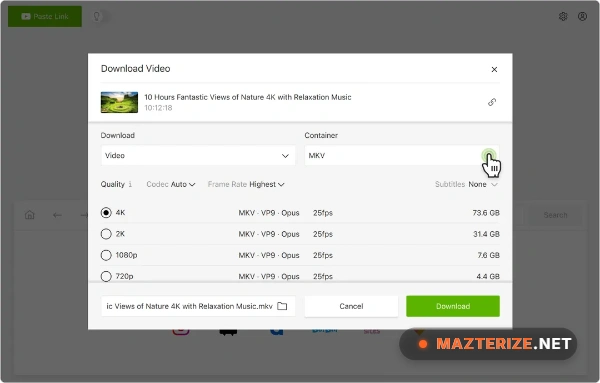
Task: Copy the video link via chain icon
Action: [492, 102]
